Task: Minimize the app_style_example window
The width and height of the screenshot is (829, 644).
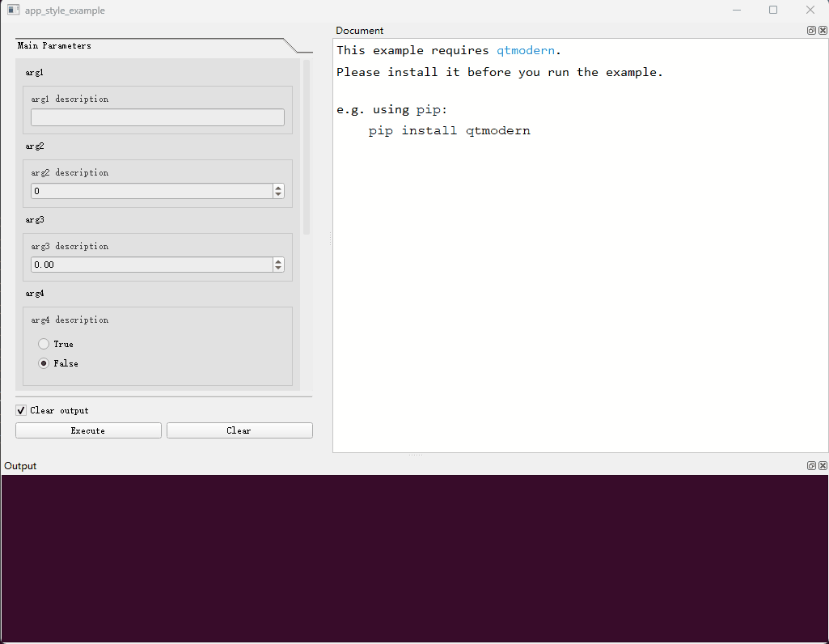Action: 737,10
